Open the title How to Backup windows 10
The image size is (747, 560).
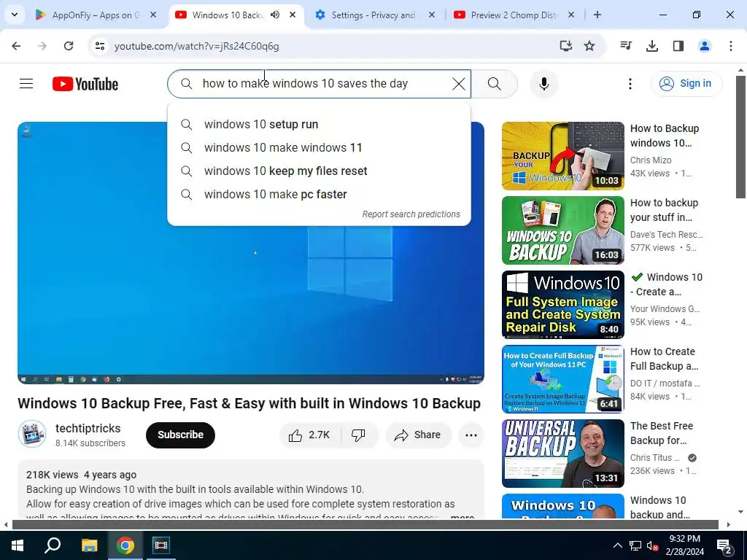(x=665, y=136)
